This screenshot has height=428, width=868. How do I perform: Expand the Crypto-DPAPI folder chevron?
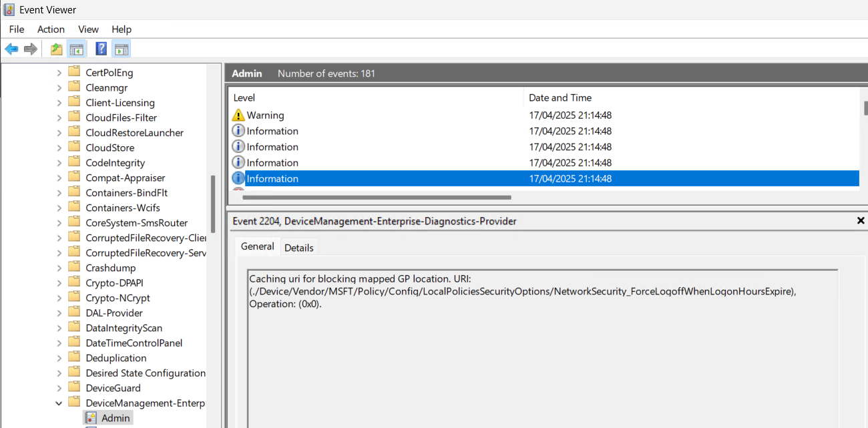click(59, 283)
